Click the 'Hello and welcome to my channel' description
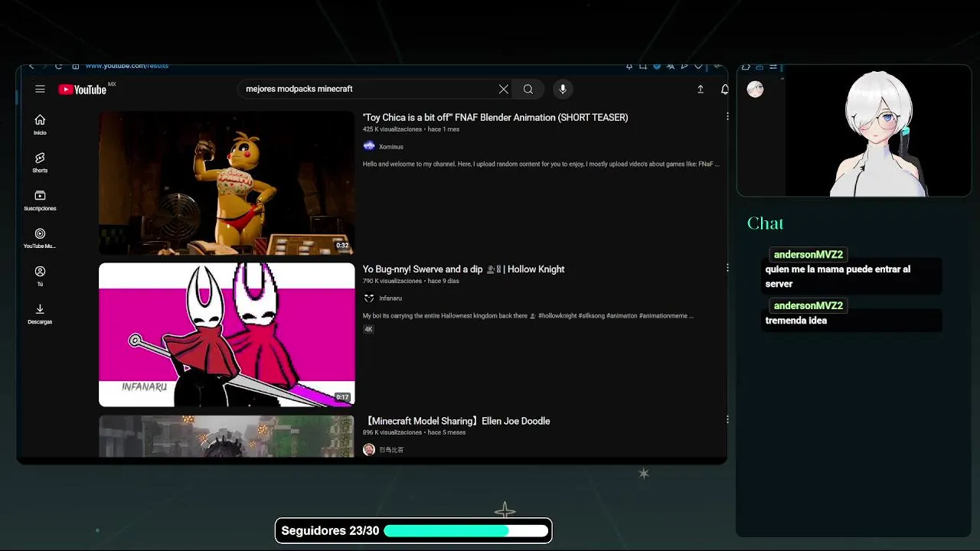This screenshot has width=980, height=551. point(541,164)
